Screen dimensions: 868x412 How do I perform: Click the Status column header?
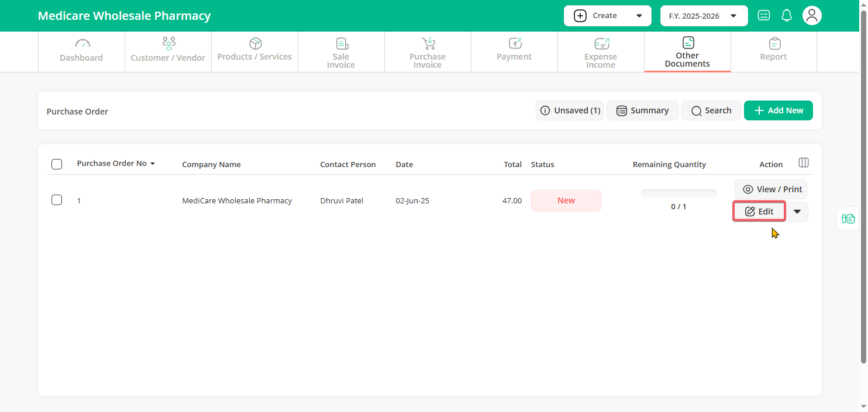pos(543,165)
